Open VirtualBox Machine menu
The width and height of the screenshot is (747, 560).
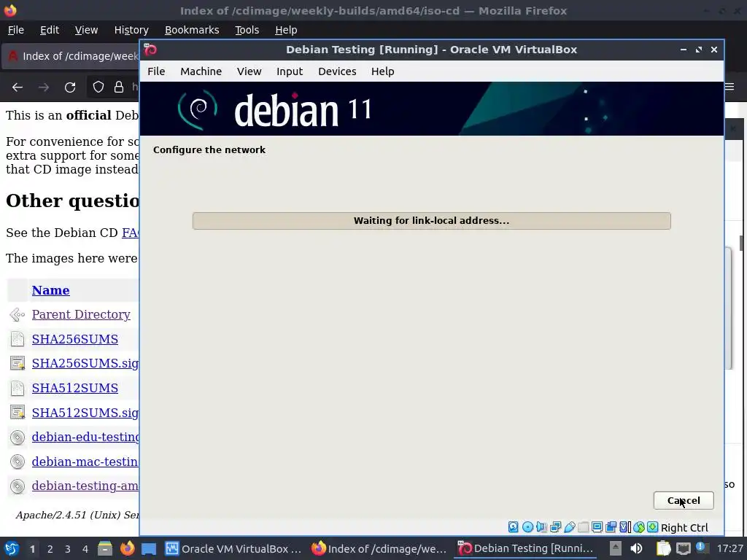click(201, 71)
